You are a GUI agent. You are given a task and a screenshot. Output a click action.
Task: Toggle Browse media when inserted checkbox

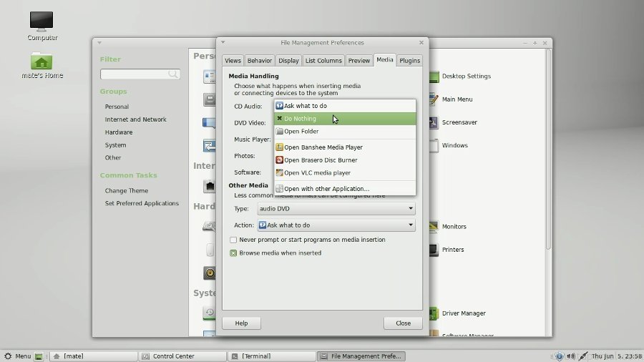point(233,253)
